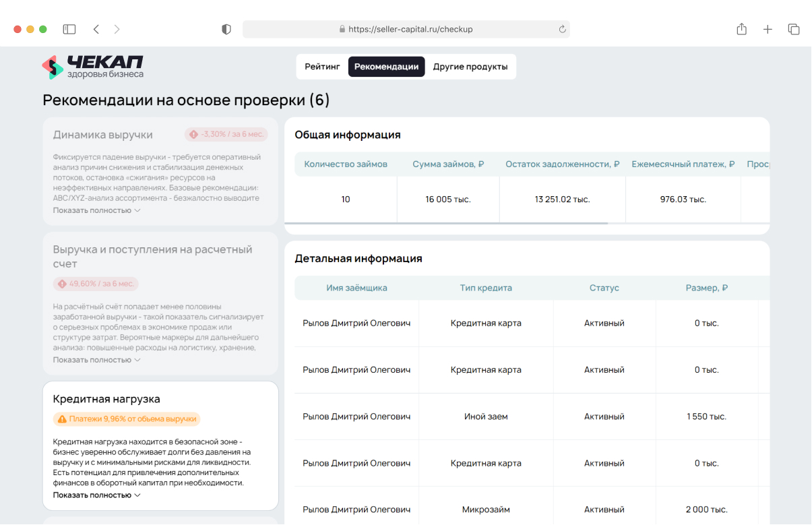
Task: Expand Кредитная нагрузка with Показать полностью
Action: point(96,495)
